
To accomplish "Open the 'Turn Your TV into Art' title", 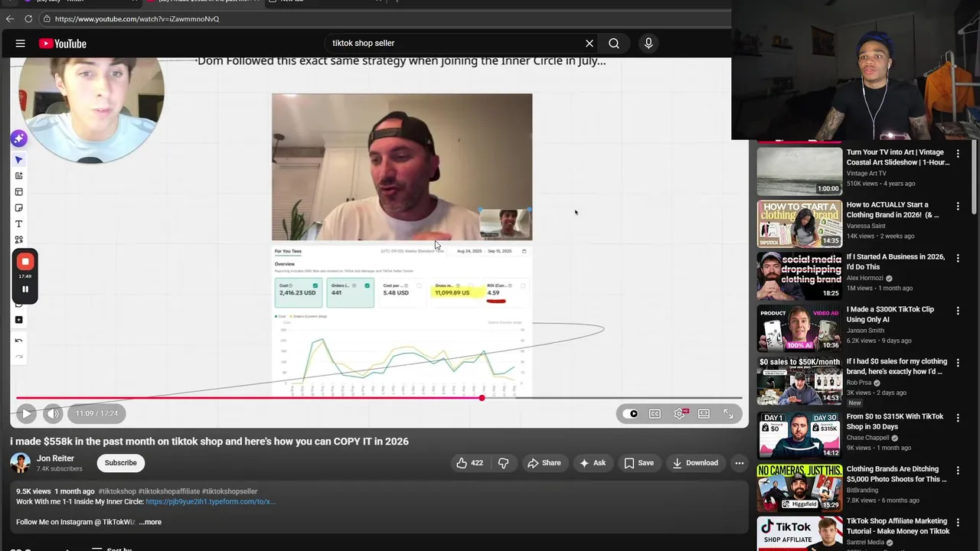I will click(897, 157).
